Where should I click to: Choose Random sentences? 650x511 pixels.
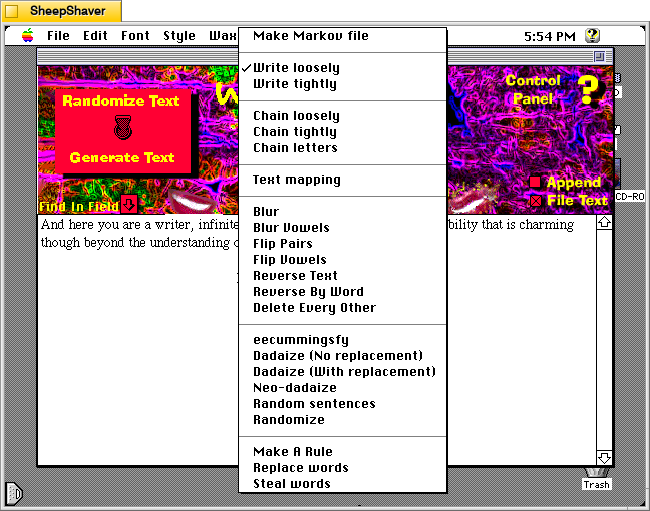click(x=342, y=404)
